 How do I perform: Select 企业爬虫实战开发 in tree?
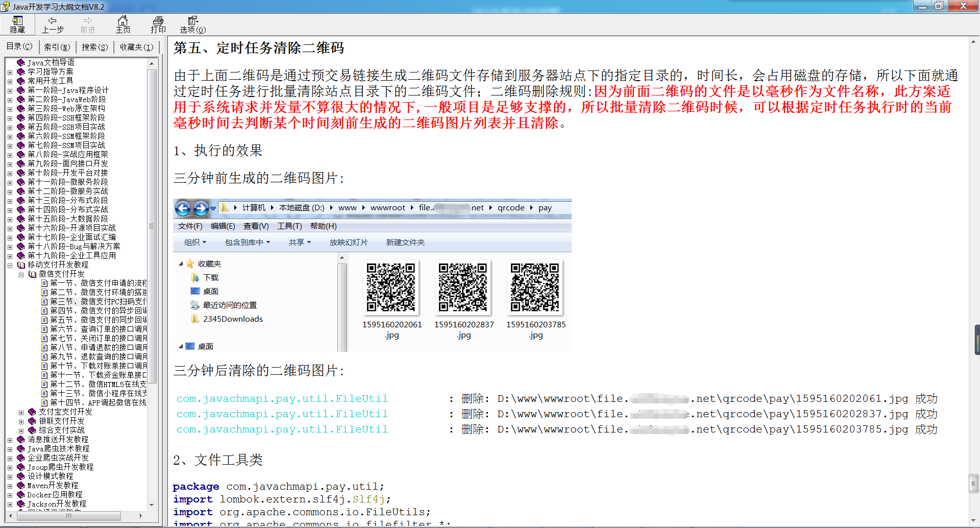[58, 458]
